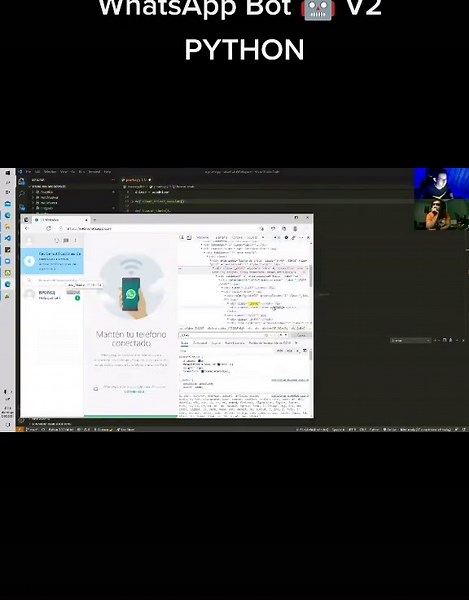Show more DevTools tabs chevron
The height and width of the screenshot is (600, 469).
coord(263,238)
